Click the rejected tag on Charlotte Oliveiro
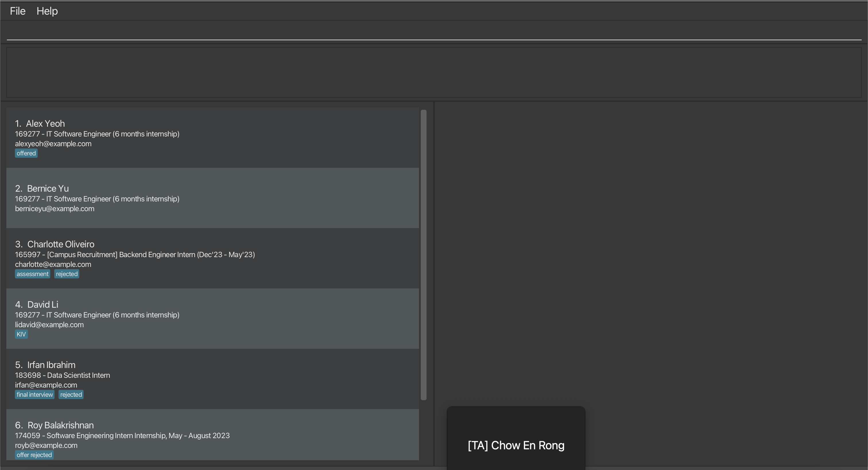Image resolution: width=868 pixels, height=470 pixels. (x=67, y=274)
